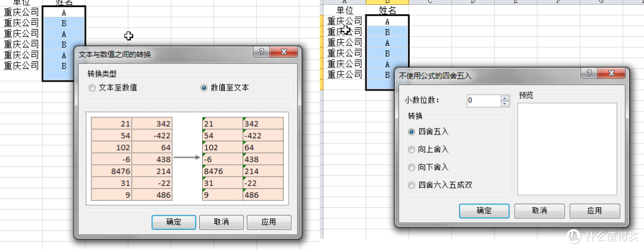Click 取消 in the 文本与数值之间的转换 dialog
This screenshot has width=644, height=250.
click(x=221, y=222)
